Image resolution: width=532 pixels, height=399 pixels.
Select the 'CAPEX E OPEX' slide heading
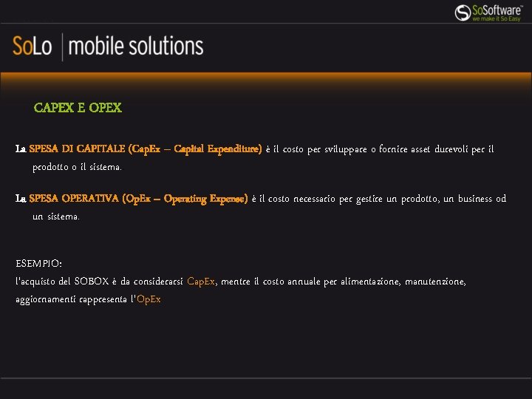(78, 108)
